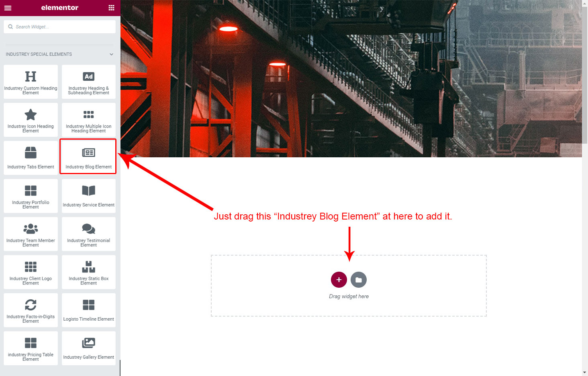The height and width of the screenshot is (376, 588).
Task: Open the widgets grid panel icon
Action: (111, 8)
